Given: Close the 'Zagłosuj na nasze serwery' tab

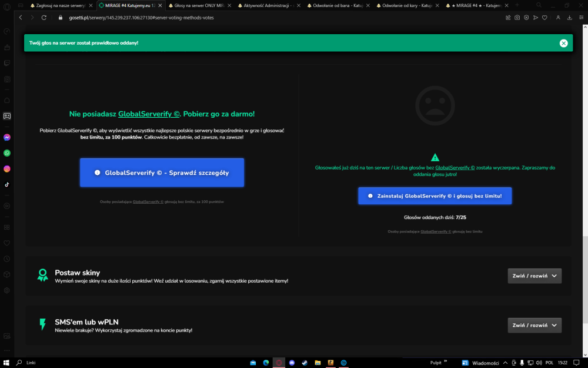Looking at the screenshot, I should click(91, 6).
